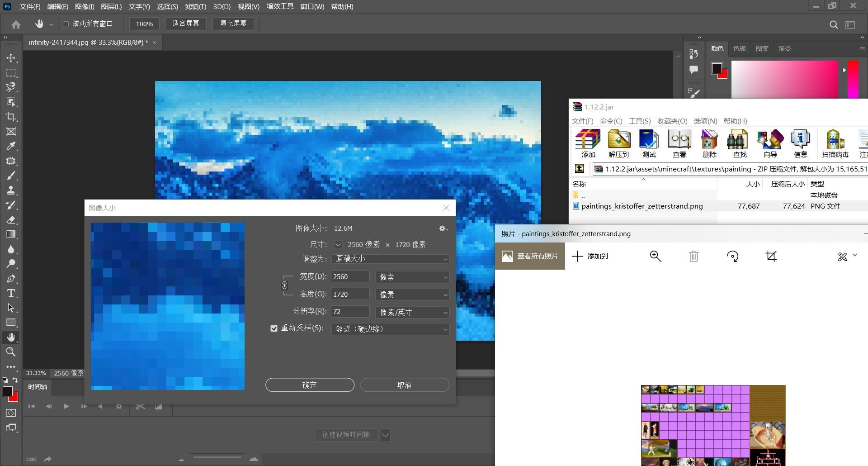868x466 pixels.
Task: Click See All Photos (查看所有照片) button
Action: click(530, 256)
